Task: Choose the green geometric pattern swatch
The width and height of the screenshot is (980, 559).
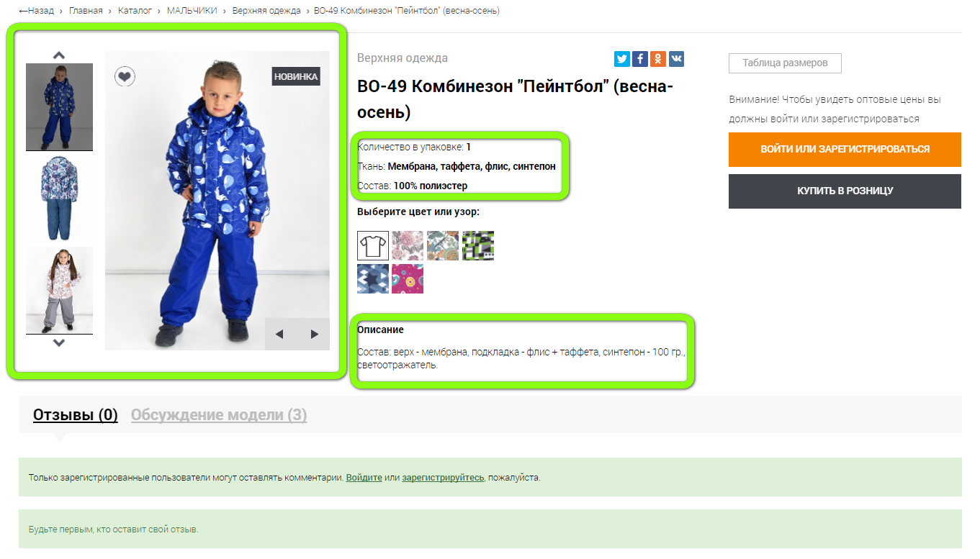Action: click(x=478, y=246)
